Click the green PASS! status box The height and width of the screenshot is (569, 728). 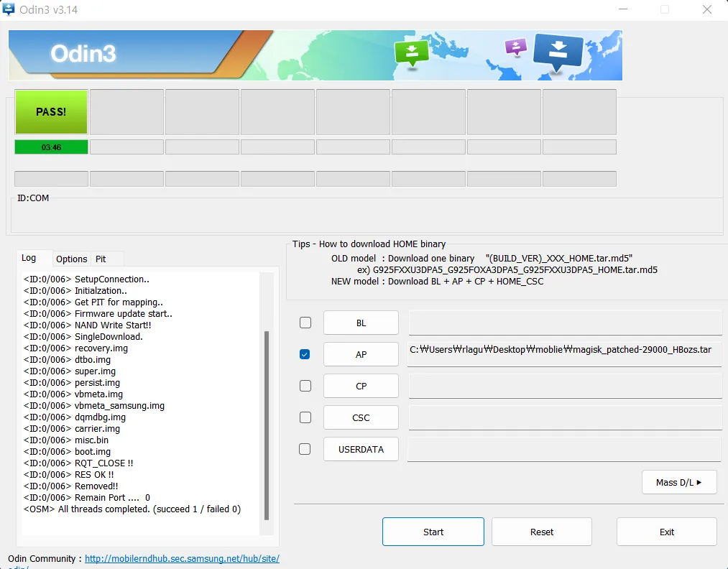point(51,112)
